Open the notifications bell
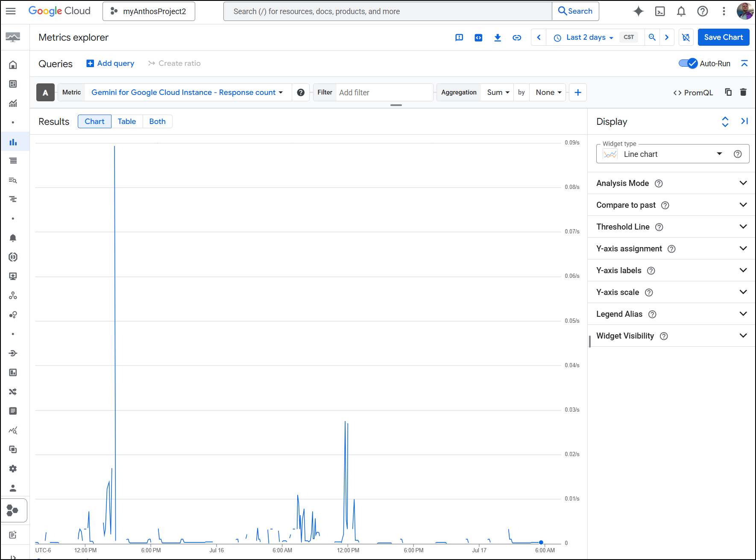The height and width of the screenshot is (560, 756). tap(681, 11)
